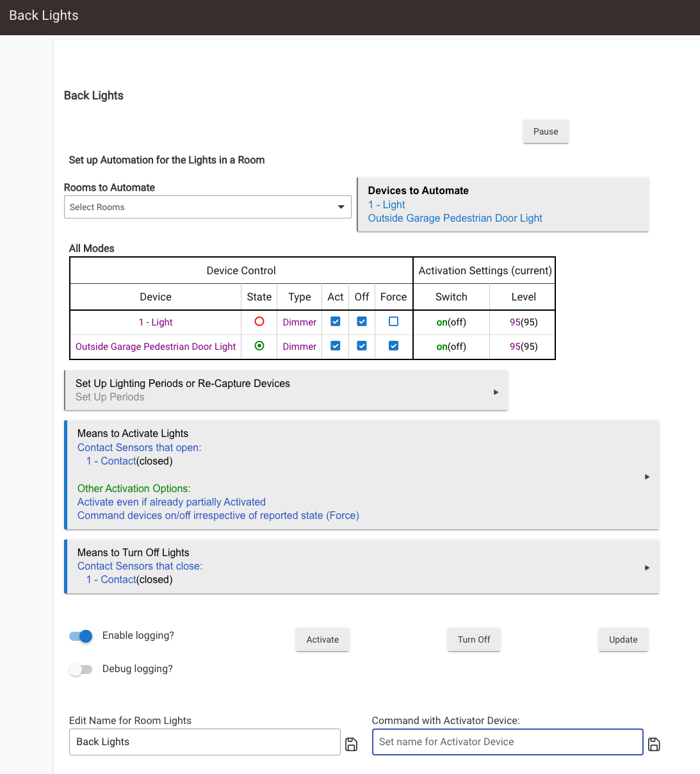Expand Means to Activate Lights arrow
The height and width of the screenshot is (774, 700).
tap(647, 477)
